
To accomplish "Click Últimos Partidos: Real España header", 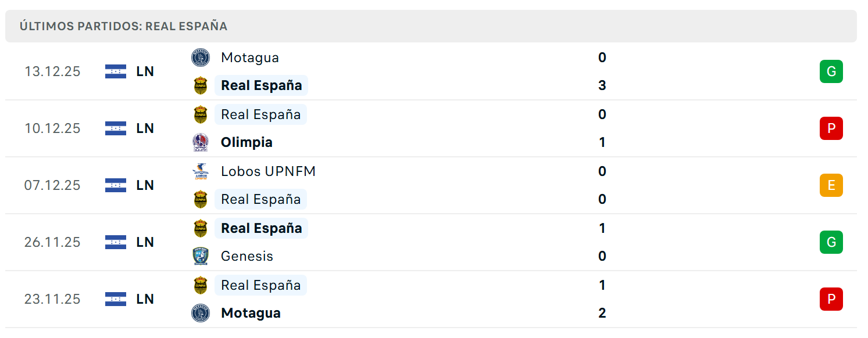I will point(124,26).
